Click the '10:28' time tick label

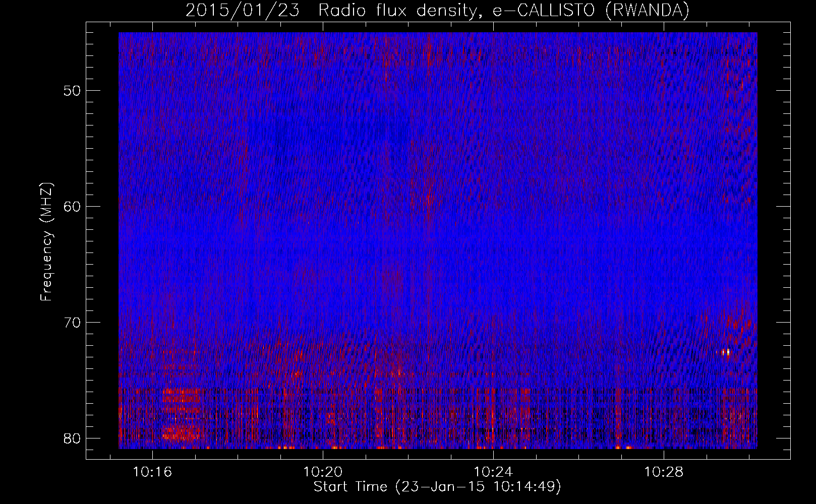pos(664,472)
